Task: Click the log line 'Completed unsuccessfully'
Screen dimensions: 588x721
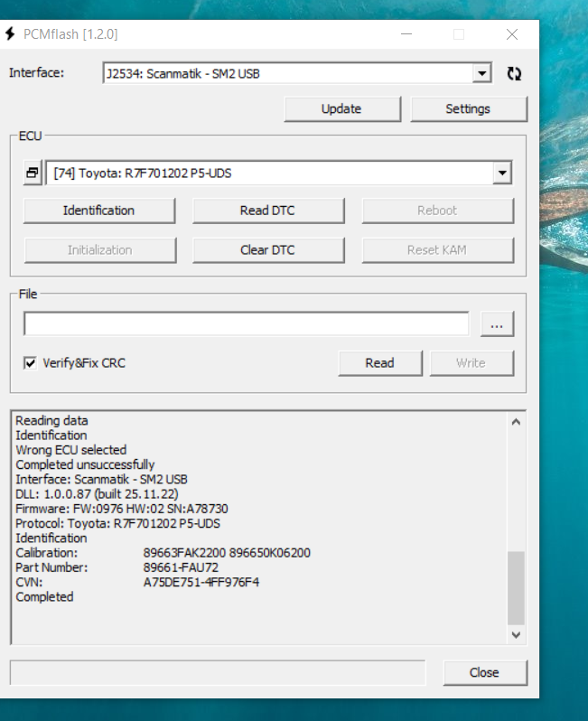Action: [x=85, y=464]
